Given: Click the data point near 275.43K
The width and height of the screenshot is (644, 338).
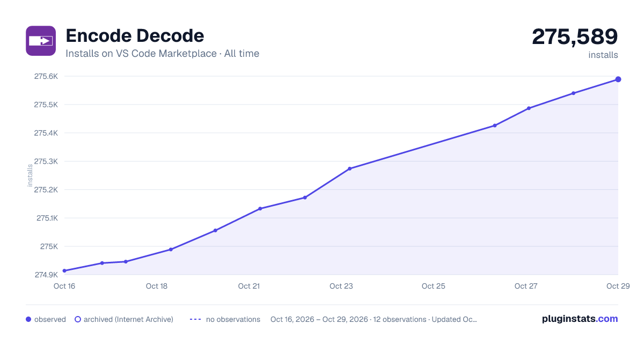Looking at the screenshot, I should 494,126.
